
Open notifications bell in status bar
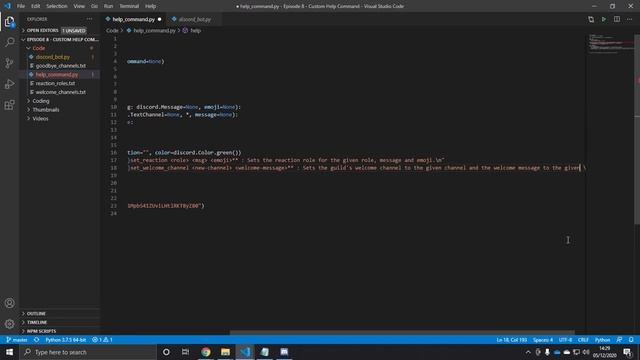(631, 340)
